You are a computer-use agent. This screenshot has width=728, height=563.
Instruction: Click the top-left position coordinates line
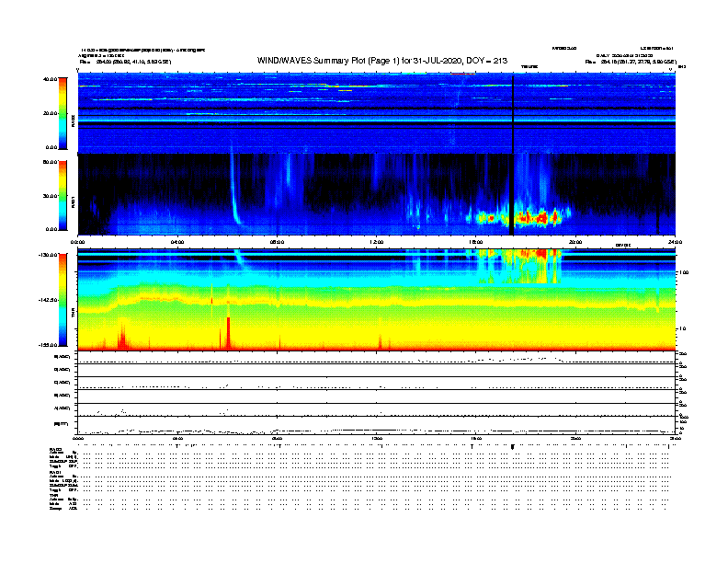tap(125, 62)
